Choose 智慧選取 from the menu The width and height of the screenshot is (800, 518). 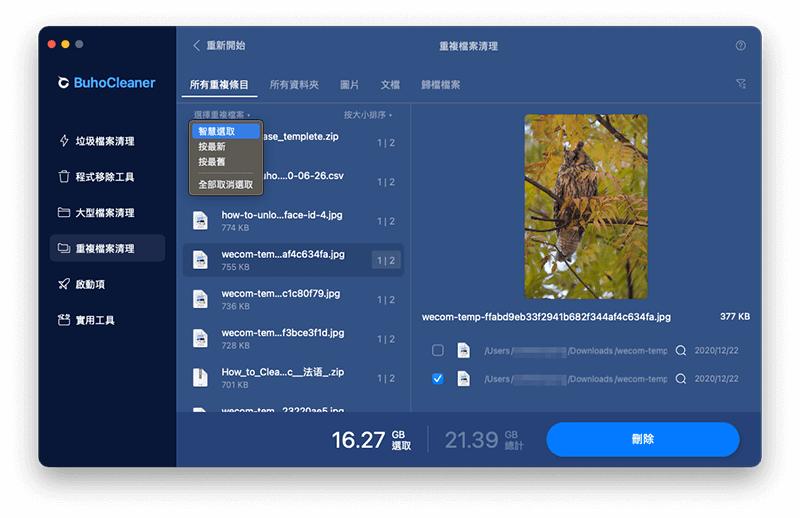pos(226,131)
